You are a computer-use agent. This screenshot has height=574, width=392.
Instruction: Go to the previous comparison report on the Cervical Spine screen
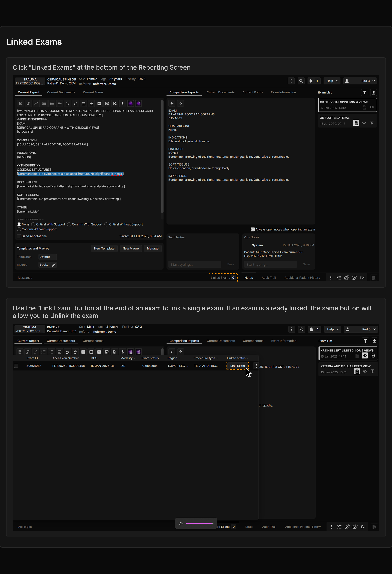click(x=172, y=103)
